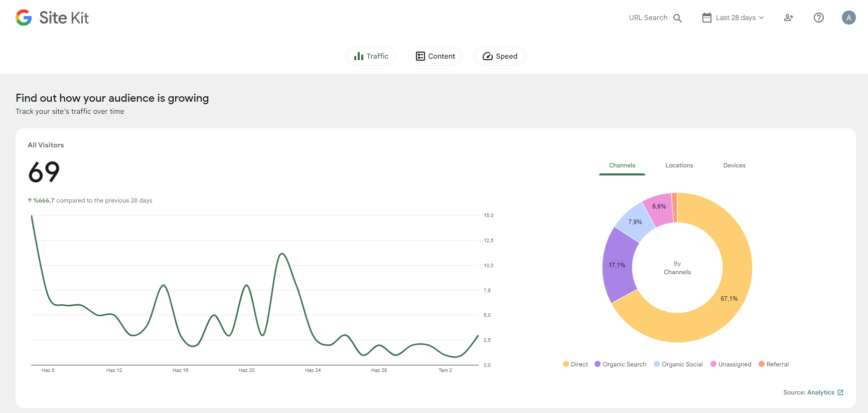Click the external link icon beside Analytics

click(x=840, y=392)
